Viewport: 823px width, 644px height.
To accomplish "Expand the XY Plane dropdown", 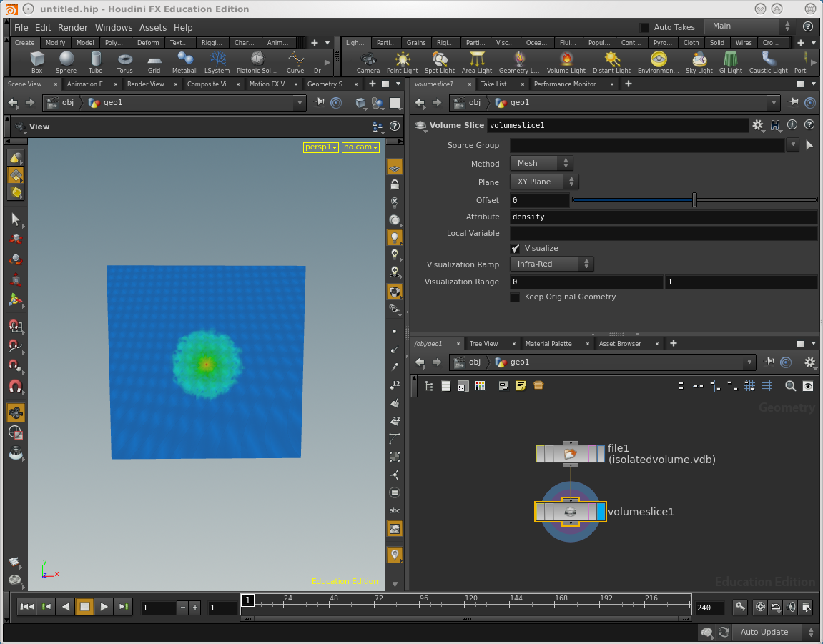I will pyautogui.click(x=544, y=182).
